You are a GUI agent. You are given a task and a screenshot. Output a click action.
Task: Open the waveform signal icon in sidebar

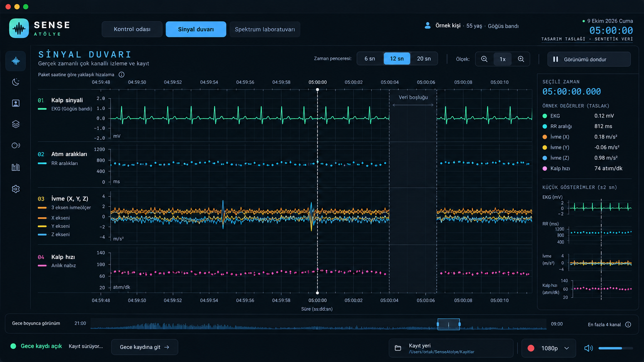pos(16,61)
